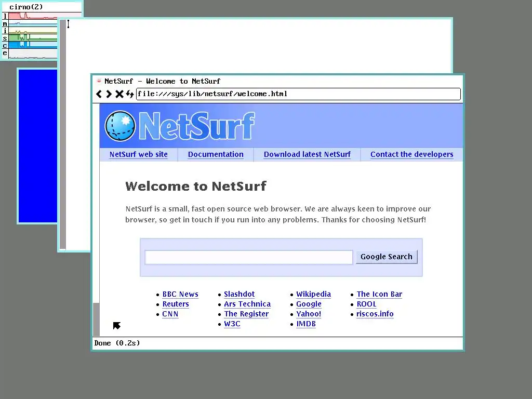Visit the BBC News link
This screenshot has height=399, width=532.
tap(180, 294)
